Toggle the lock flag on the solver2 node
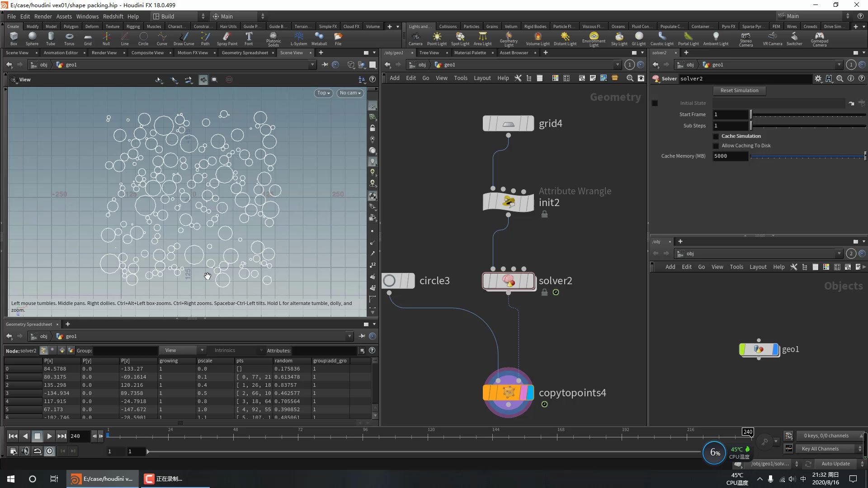 [543, 292]
